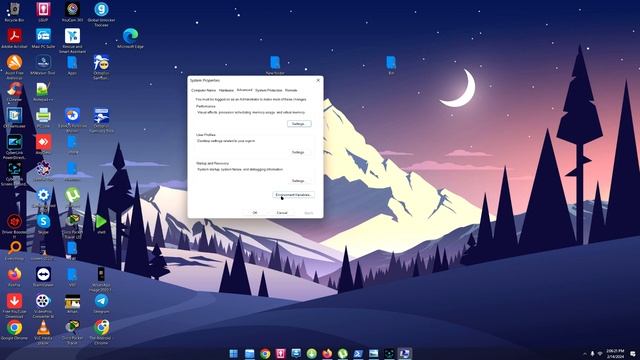The image size is (640, 360).
Task: Select the Telegram desktop icon
Action: (x=101, y=304)
